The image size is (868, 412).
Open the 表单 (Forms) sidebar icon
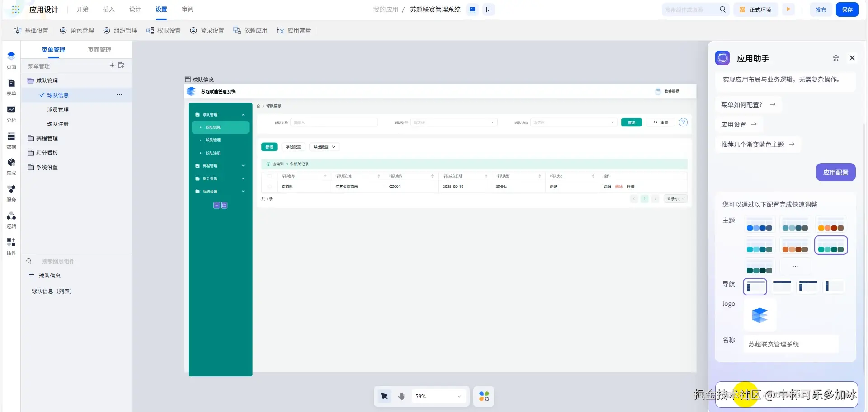[x=11, y=87]
